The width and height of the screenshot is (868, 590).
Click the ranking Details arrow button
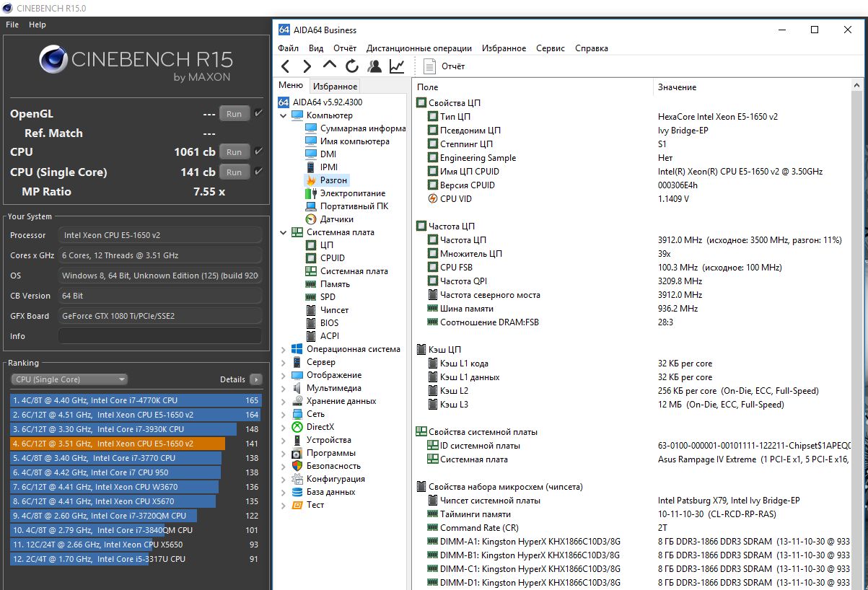pos(256,379)
